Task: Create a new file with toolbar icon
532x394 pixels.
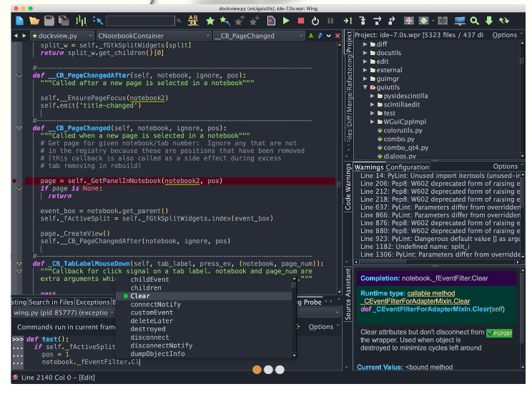Action: [20, 21]
